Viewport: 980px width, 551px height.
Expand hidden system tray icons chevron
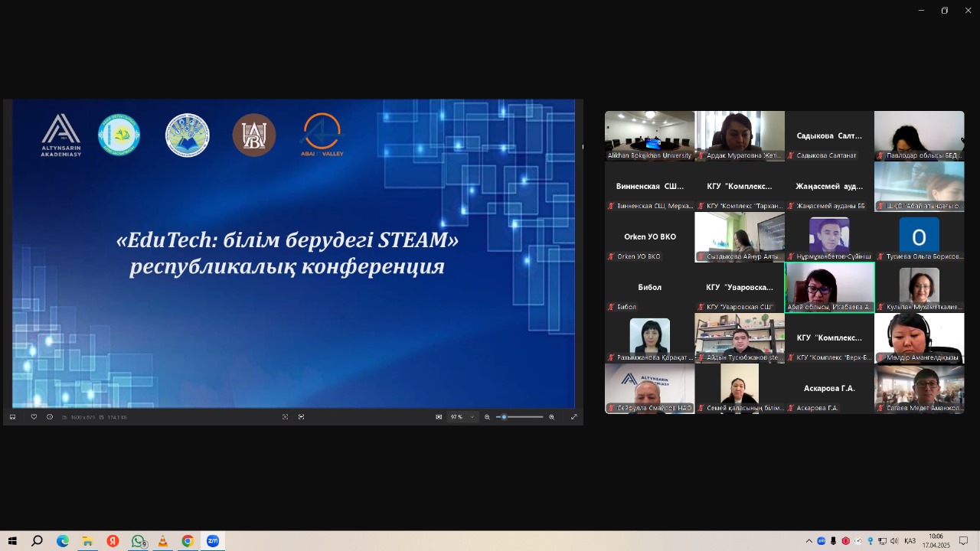pyautogui.click(x=808, y=541)
